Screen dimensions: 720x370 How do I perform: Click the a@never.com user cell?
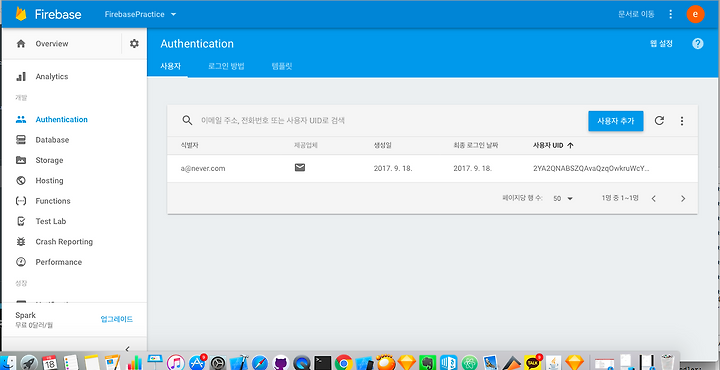(x=203, y=168)
